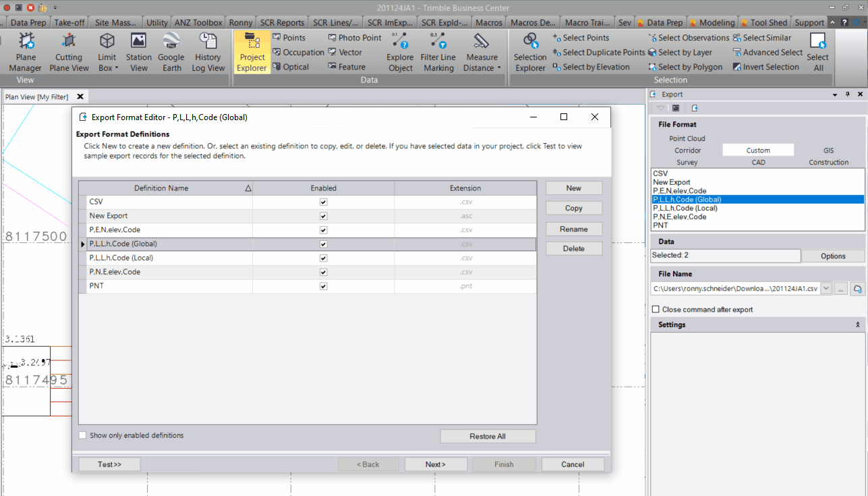Open the History Log View

point(208,52)
